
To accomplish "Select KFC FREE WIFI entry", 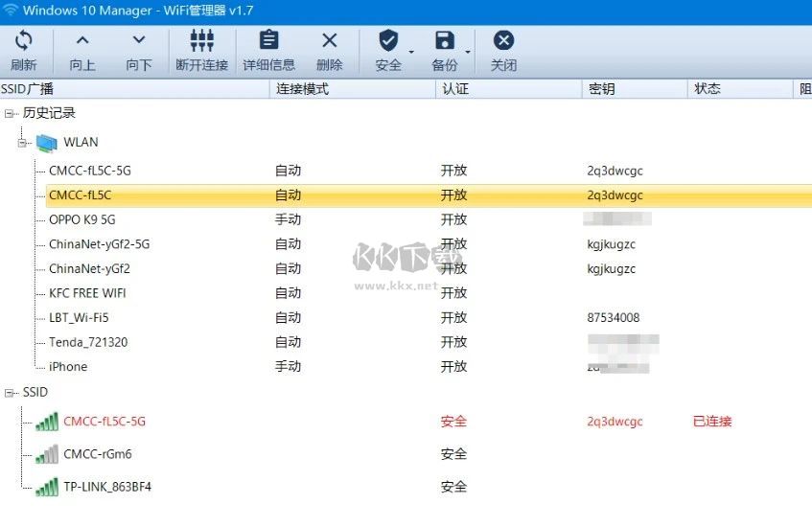I will tap(87, 293).
